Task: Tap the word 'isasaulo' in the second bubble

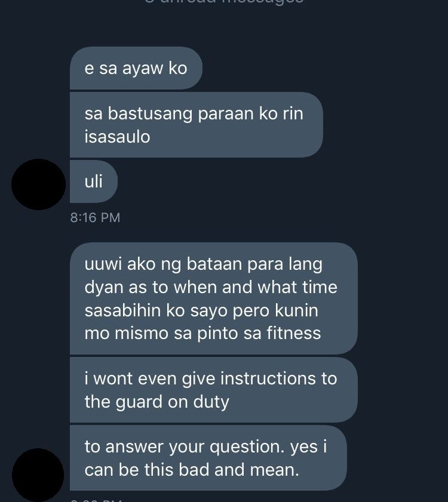Action: click(117, 137)
